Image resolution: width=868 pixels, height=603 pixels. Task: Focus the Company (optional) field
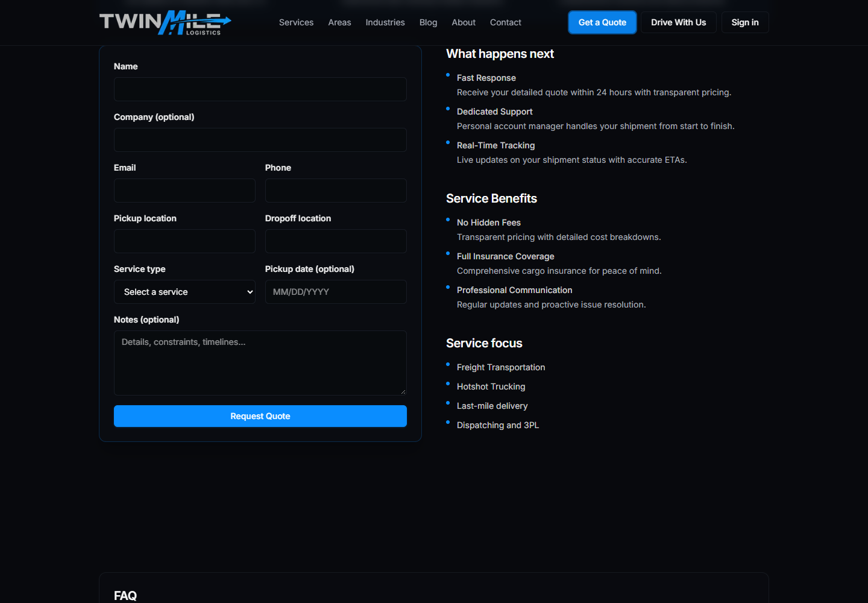tap(260, 140)
